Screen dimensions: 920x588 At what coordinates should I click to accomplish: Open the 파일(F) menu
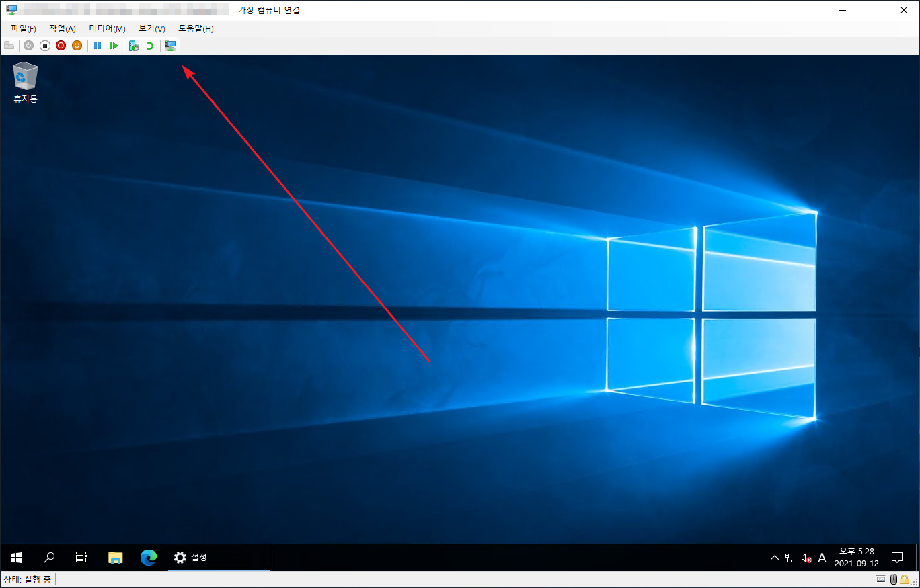click(24, 29)
